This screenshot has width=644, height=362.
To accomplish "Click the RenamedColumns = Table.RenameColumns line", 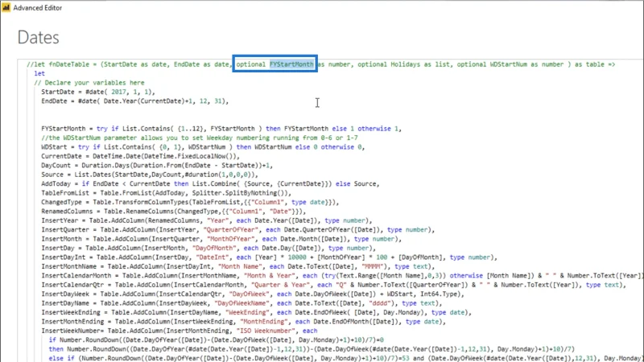I will pyautogui.click(x=173, y=212).
